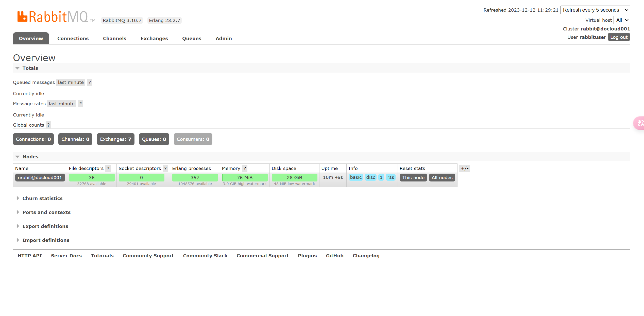Click the pink translate floating icon
The image size is (644, 316).
[639, 123]
